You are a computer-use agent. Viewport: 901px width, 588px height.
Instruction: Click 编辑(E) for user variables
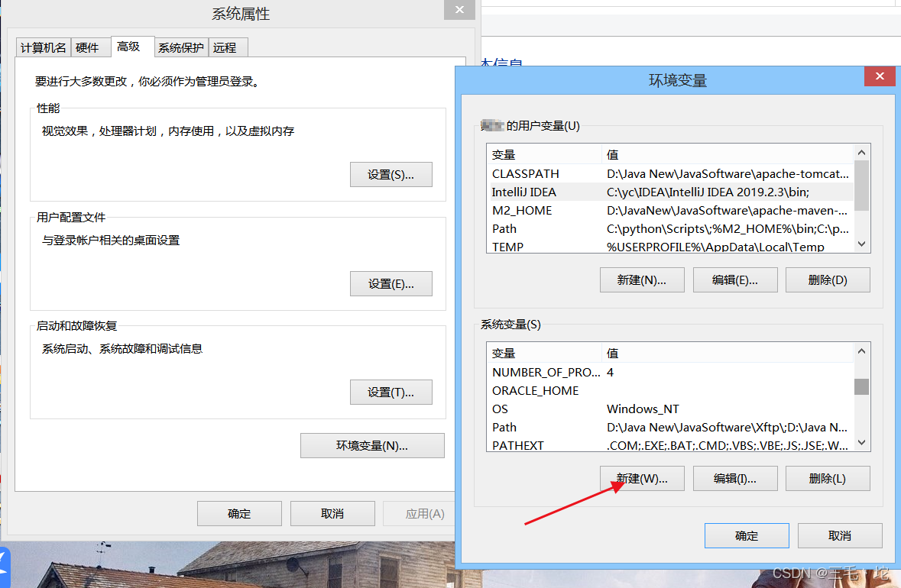734,279
